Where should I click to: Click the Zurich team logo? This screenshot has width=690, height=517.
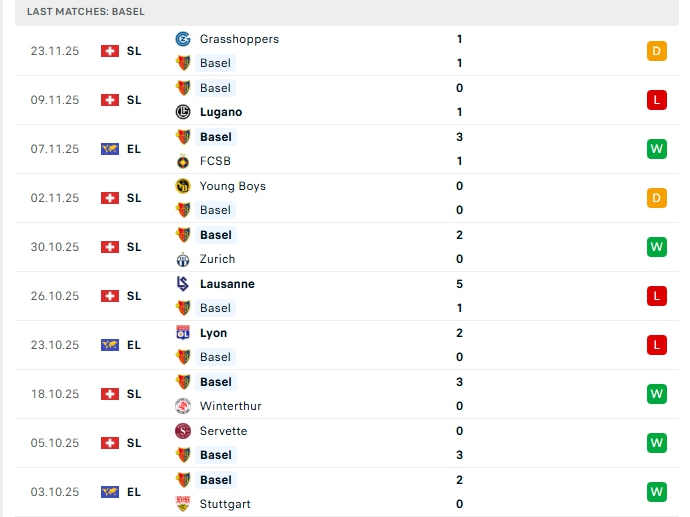183,259
